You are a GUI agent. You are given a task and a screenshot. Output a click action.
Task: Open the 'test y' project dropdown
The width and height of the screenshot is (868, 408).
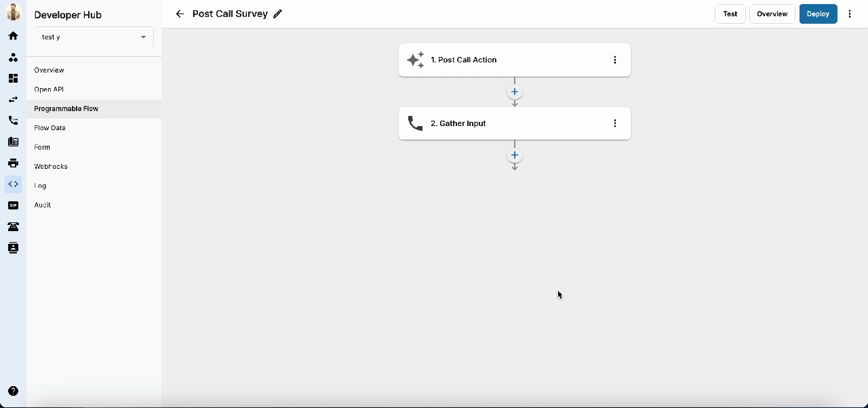point(94,37)
